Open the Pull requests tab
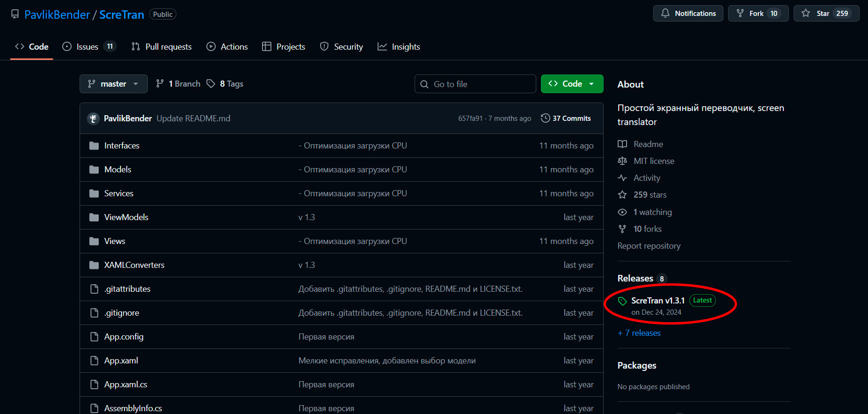This screenshot has height=414, width=868. [168, 47]
